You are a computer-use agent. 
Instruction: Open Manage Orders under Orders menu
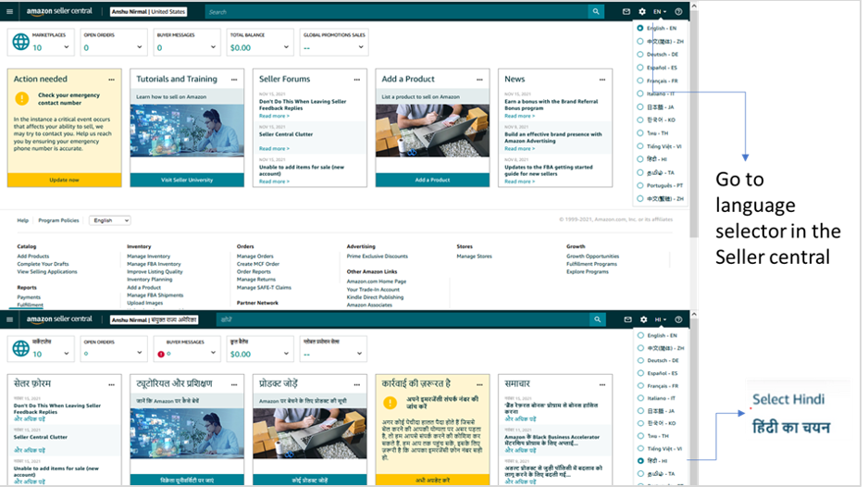[254, 256]
